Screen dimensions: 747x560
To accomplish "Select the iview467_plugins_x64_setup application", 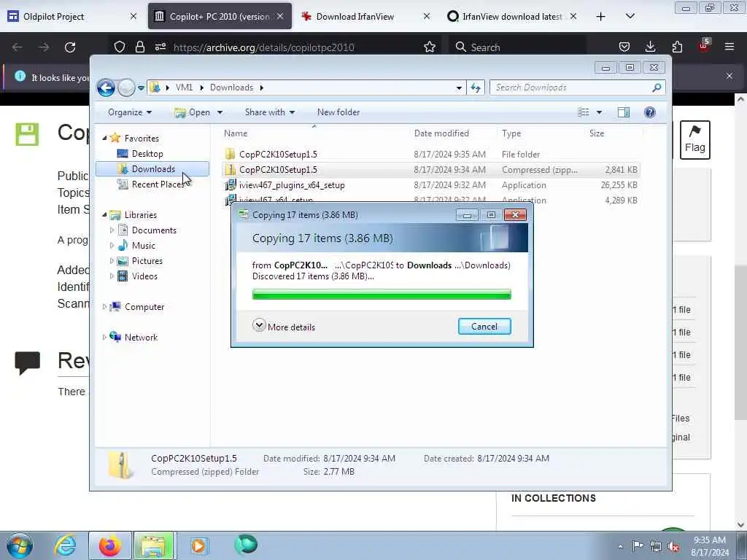I will pyautogui.click(x=430, y=184).
